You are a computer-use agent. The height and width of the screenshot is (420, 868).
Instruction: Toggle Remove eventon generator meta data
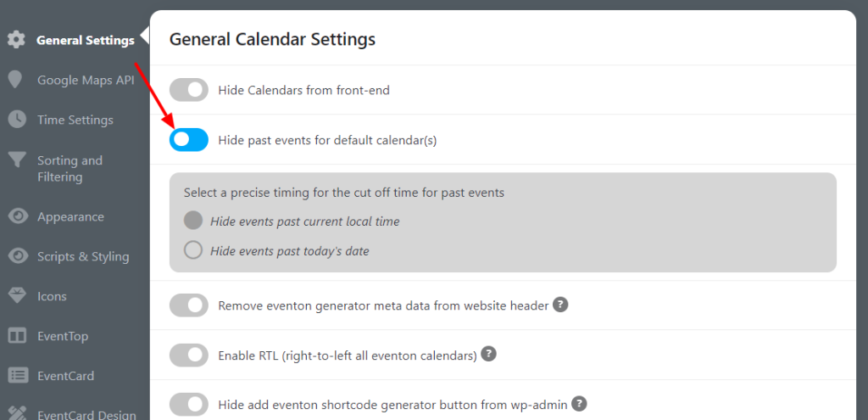click(x=189, y=305)
